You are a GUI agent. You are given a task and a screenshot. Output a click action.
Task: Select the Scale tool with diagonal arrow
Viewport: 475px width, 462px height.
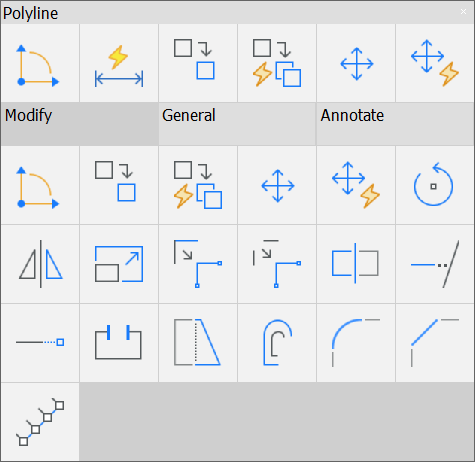119,264
